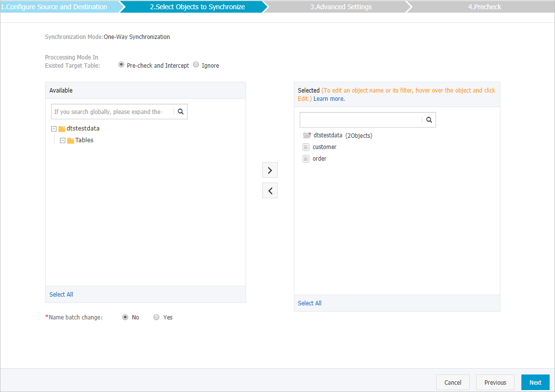Viewport: 555px width, 392px height.
Task: Select dtstestdata (2Objects) in Selected list
Action: [x=343, y=135]
